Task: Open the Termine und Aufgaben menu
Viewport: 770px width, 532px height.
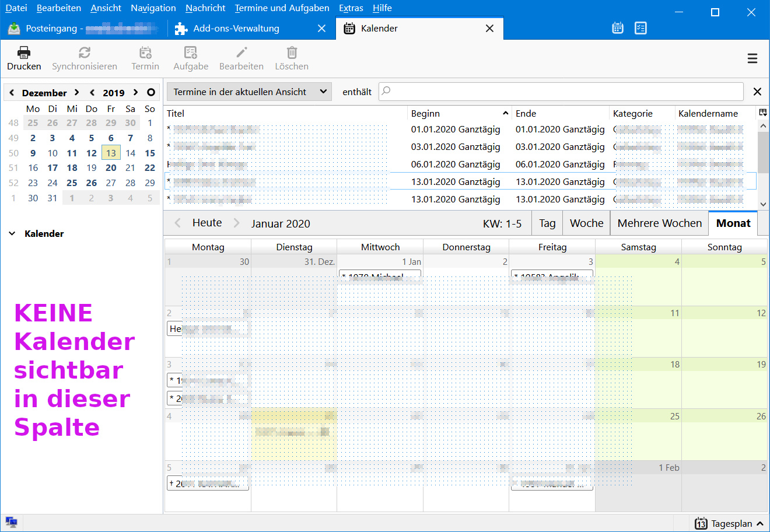Action: [x=282, y=8]
